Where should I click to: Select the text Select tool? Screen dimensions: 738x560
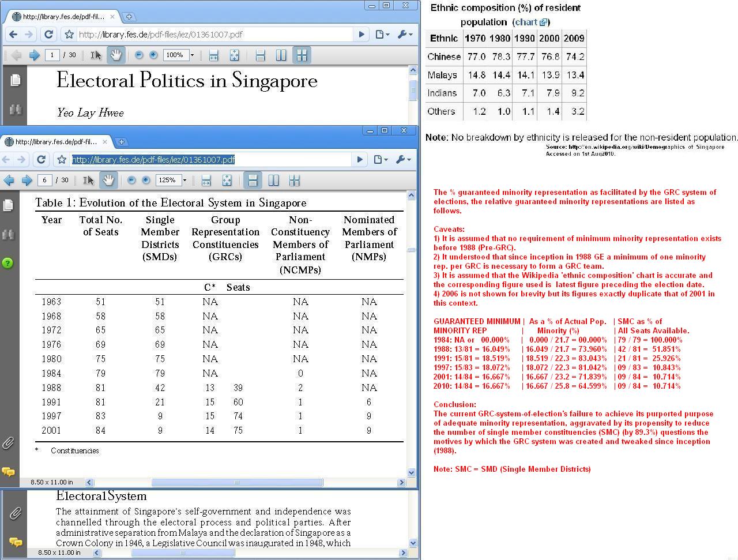coord(88,180)
